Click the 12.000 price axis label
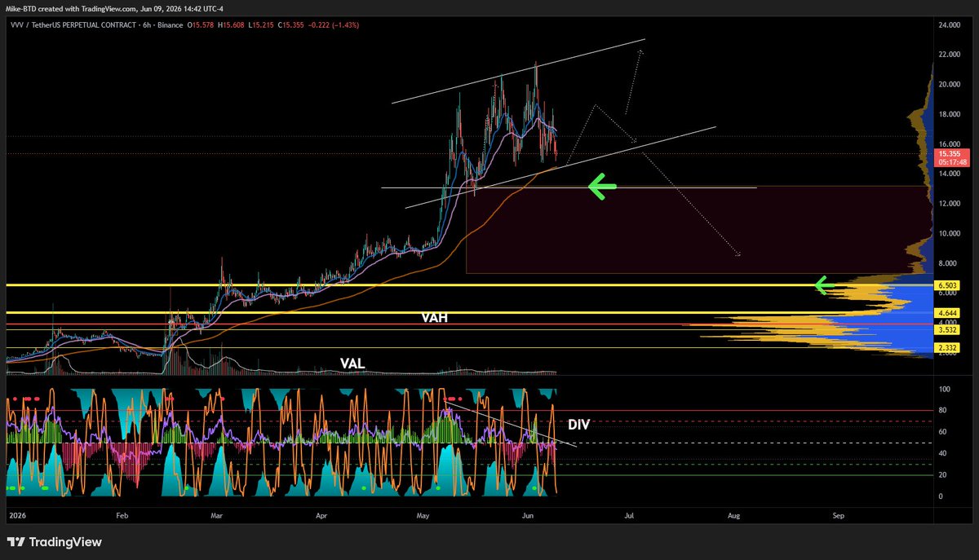The width and height of the screenshot is (979, 560). point(948,204)
